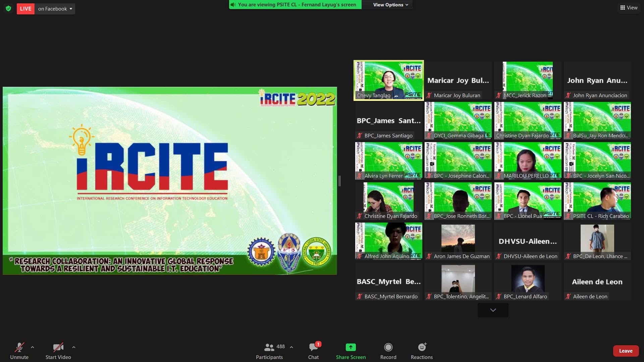Click the speaker icon in the screen-viewing banner
Image resolution: width=644 pixels, height=362 pixels.
click(233, 5)
